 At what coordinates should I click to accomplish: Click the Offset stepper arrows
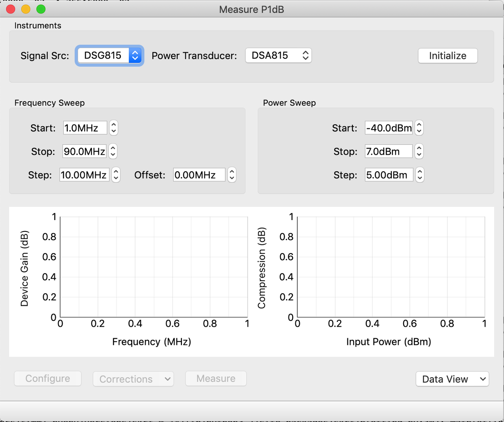point(232,175)
